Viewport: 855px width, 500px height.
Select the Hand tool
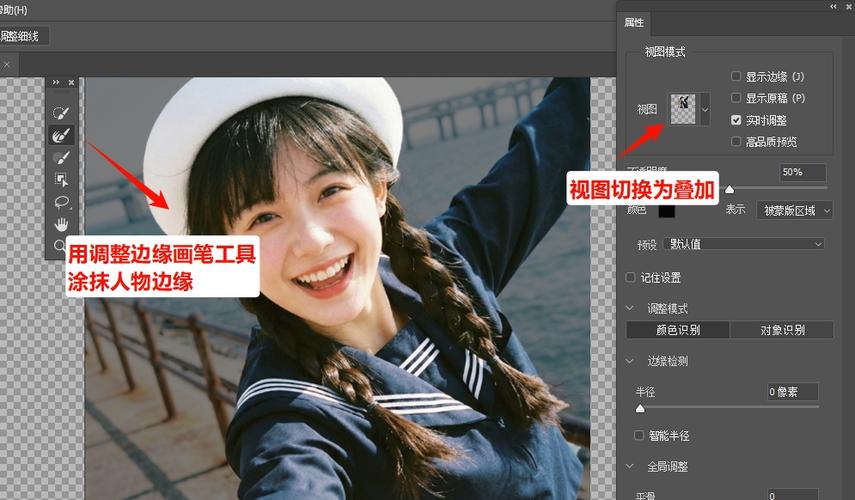[x=61, y=224]
